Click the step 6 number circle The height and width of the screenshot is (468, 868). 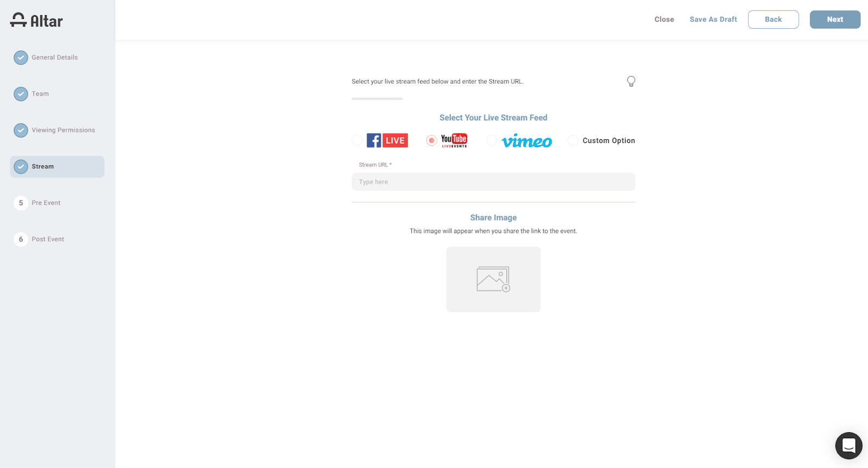click(21, 239)
